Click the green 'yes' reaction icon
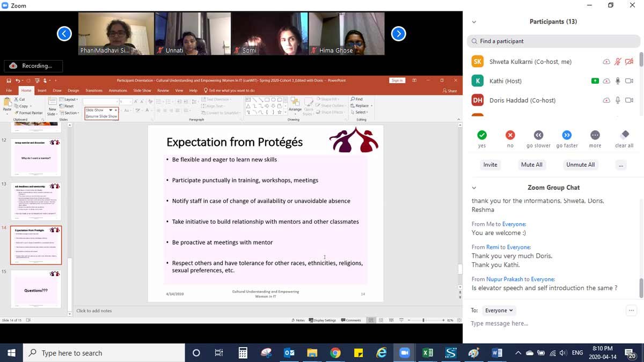Viewport: 644px width, 362px height. pos(482,135)
